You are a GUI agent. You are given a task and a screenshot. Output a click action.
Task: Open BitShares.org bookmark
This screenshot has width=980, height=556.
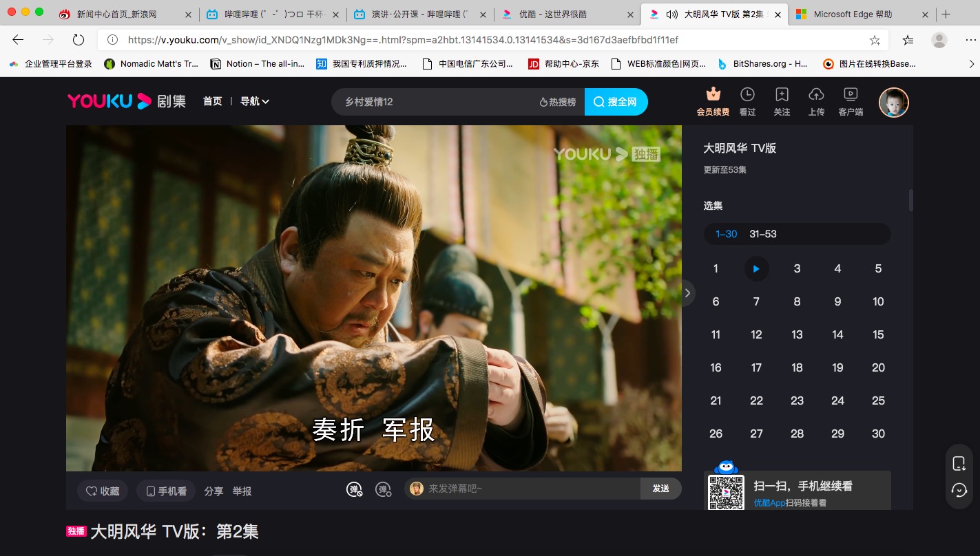[x=762, y=64]
